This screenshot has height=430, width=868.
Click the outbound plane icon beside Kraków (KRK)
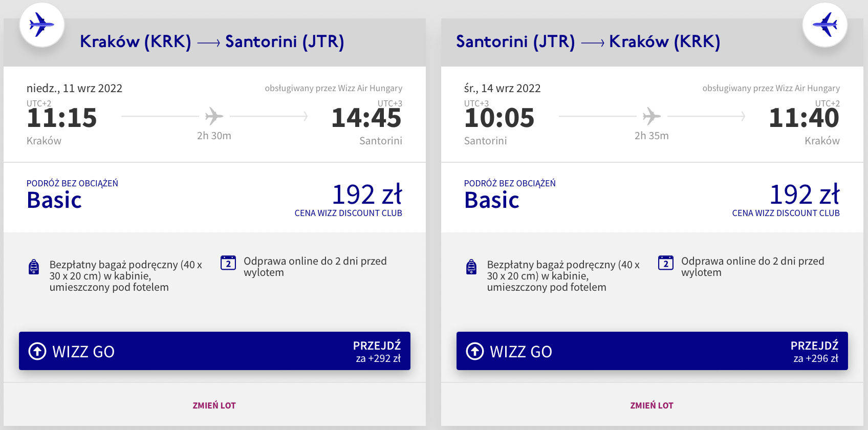(x=41, y=25)
